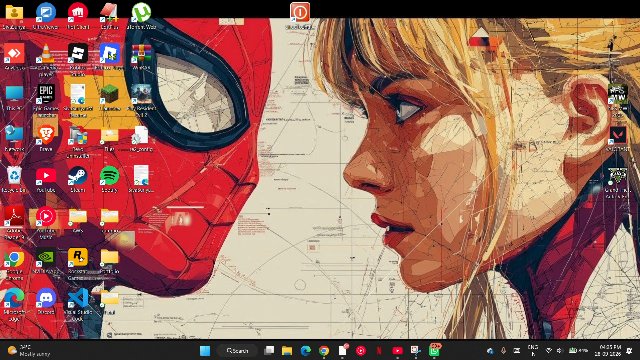Launch the Roblox Player shortcut
The height and width of the screenshot is (360, 640).
tap(109, 53)
